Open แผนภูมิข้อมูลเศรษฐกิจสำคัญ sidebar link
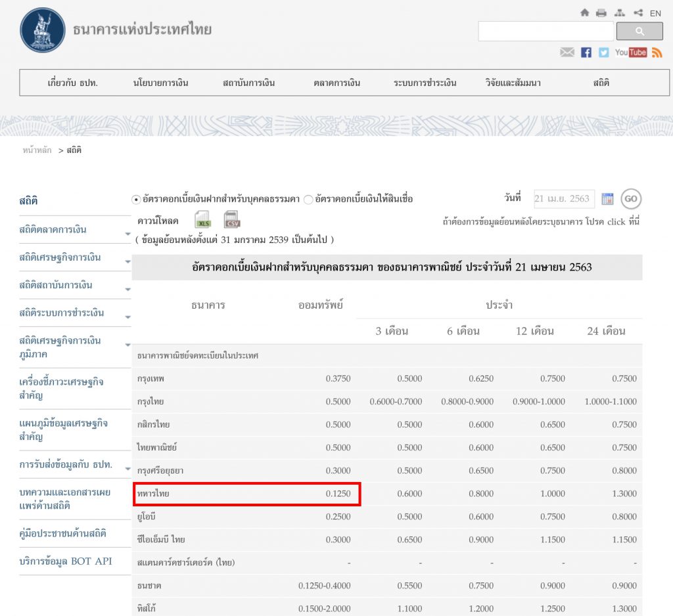The width and height of the screenshot is (673, 616). pyautogui.click(x=64, y=430)
